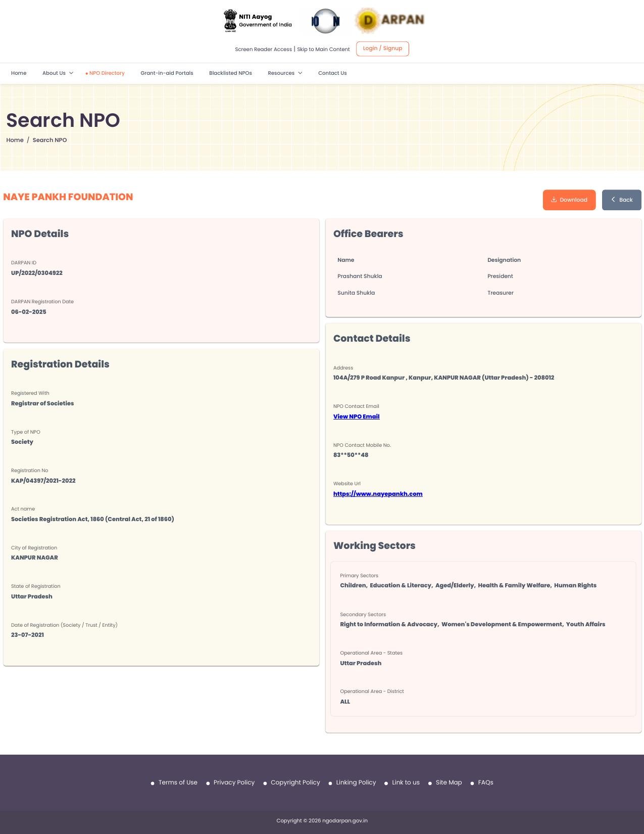Open Terms of Use footer link
Image resolution: width=644 pixels, height=834 pixels.
178,782
